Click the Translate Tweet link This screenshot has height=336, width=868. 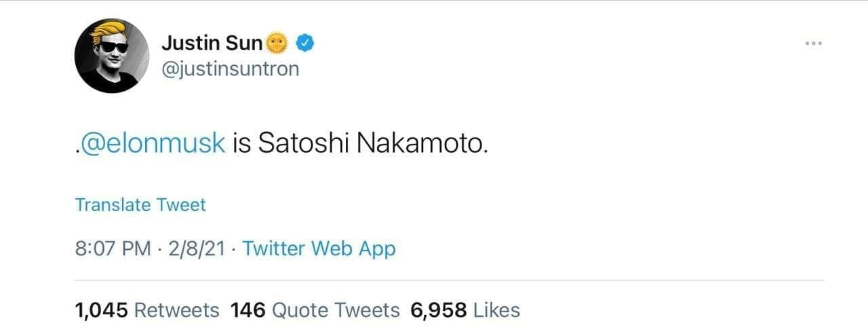140,204
